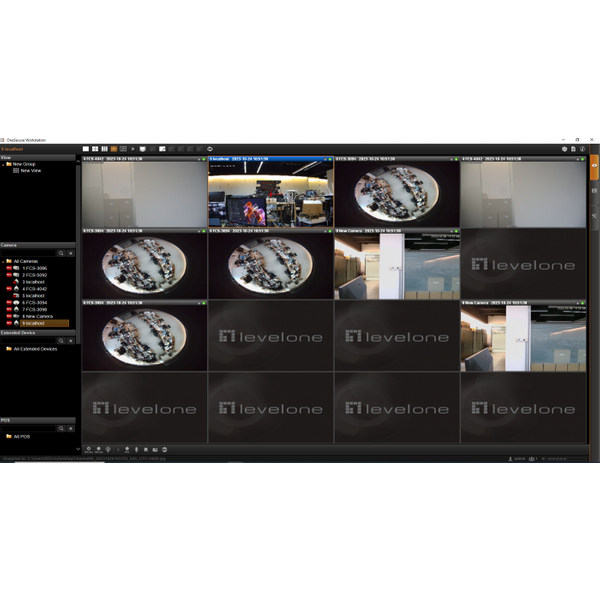Click the monitor icon next to play
The width and height of the screenshot is (600, 600).
click(142, 149)
